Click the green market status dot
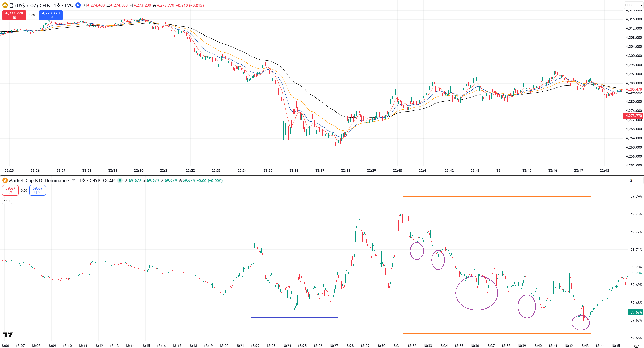 pos(120,181)
